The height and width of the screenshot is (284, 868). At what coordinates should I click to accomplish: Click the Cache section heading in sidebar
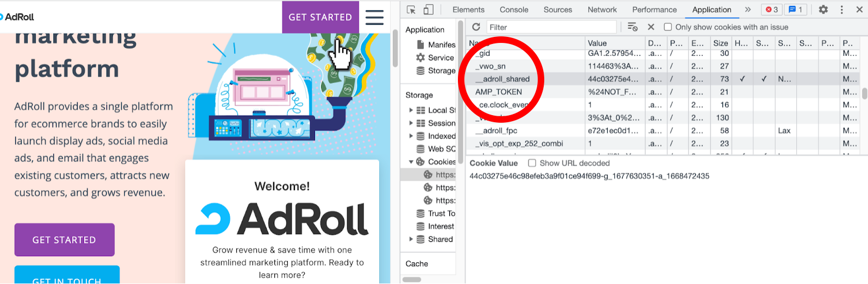click(x=417, y=263)
